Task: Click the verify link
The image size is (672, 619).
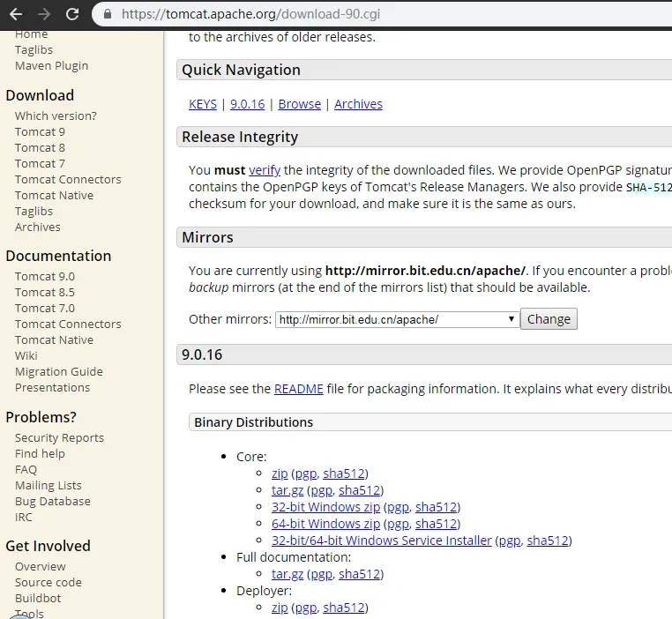Action: click(265, 170)
